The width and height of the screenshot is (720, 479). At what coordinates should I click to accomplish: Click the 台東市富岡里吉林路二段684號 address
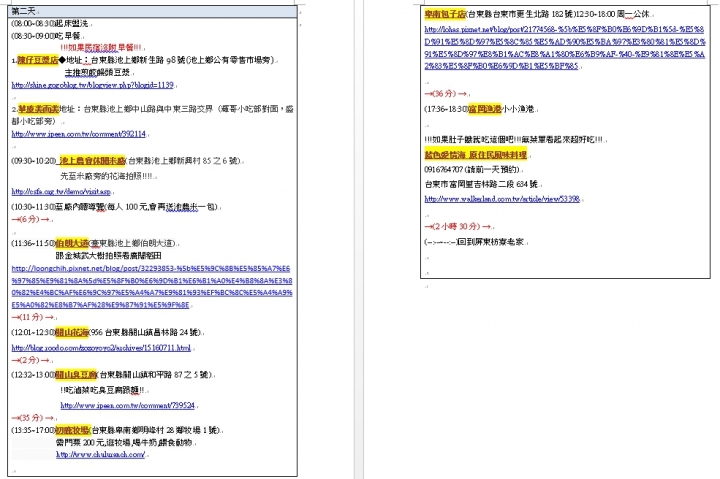[481, 184]
